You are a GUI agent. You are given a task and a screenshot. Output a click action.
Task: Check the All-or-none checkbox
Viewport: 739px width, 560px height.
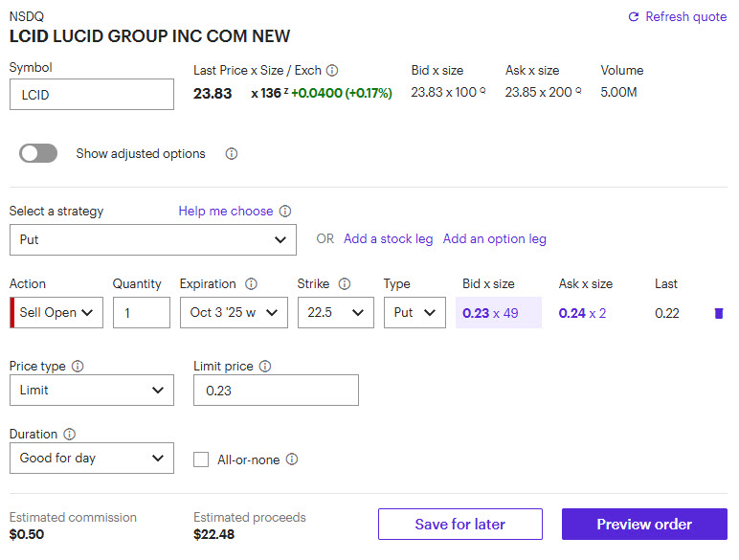click(x=201, y=459)
